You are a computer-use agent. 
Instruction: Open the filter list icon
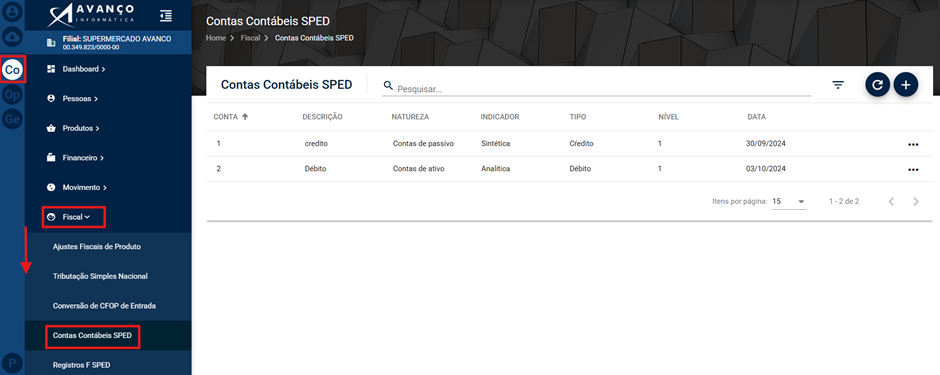coord(838,85)
